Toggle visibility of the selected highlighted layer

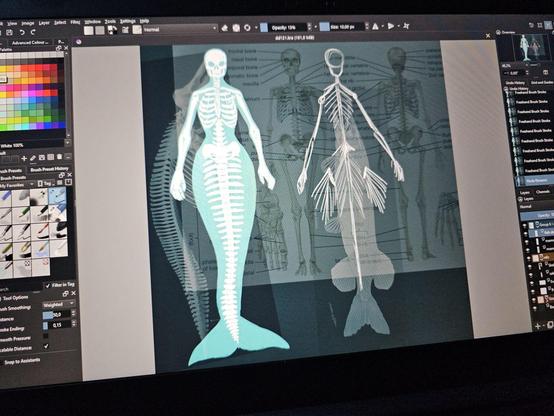(x=526, y=233)
